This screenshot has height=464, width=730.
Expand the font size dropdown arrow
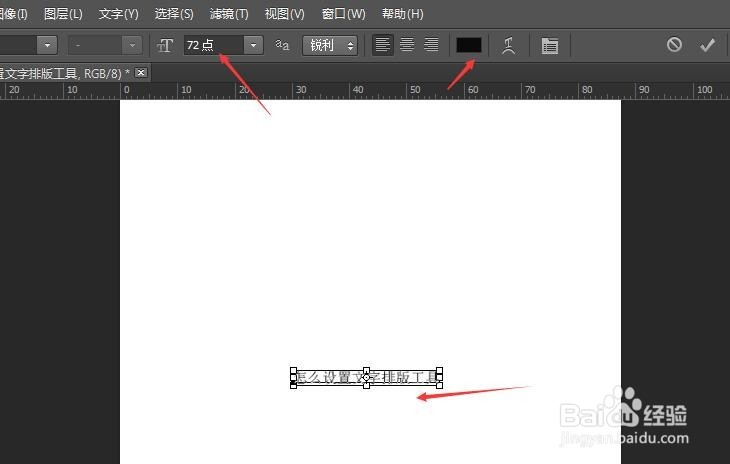253,45
